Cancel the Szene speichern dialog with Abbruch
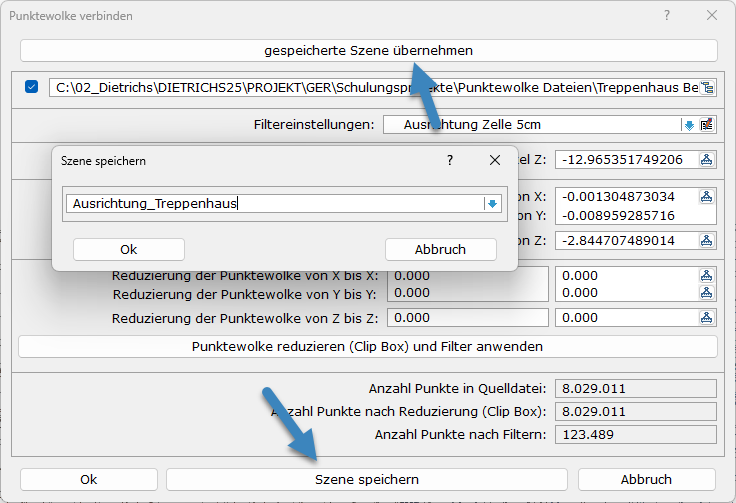 pyautogui.click(x=440, y=249)
